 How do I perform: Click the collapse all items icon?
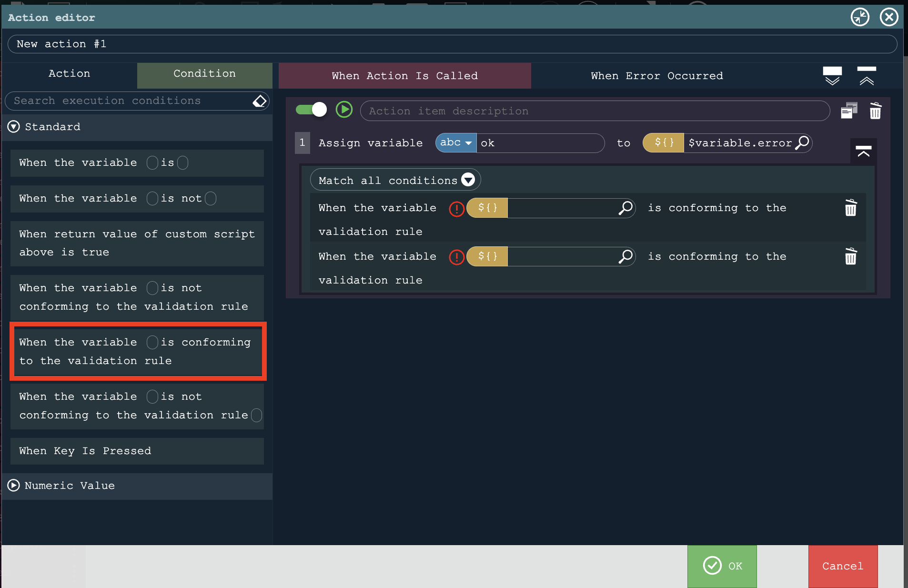(867, 76)
